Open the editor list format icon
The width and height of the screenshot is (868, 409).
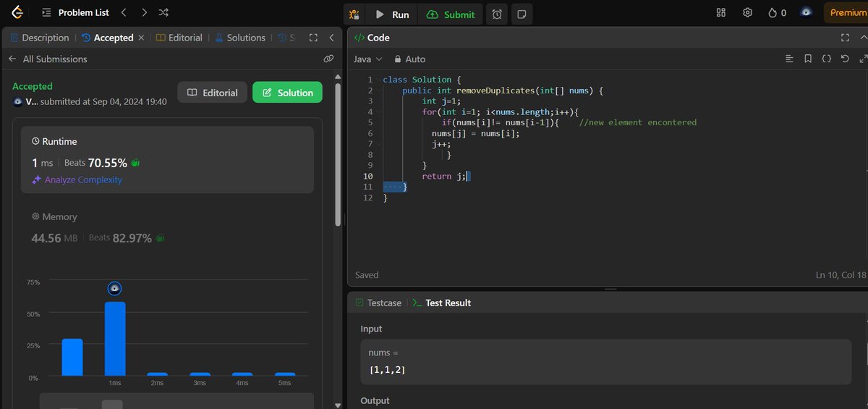pos(790,59)
